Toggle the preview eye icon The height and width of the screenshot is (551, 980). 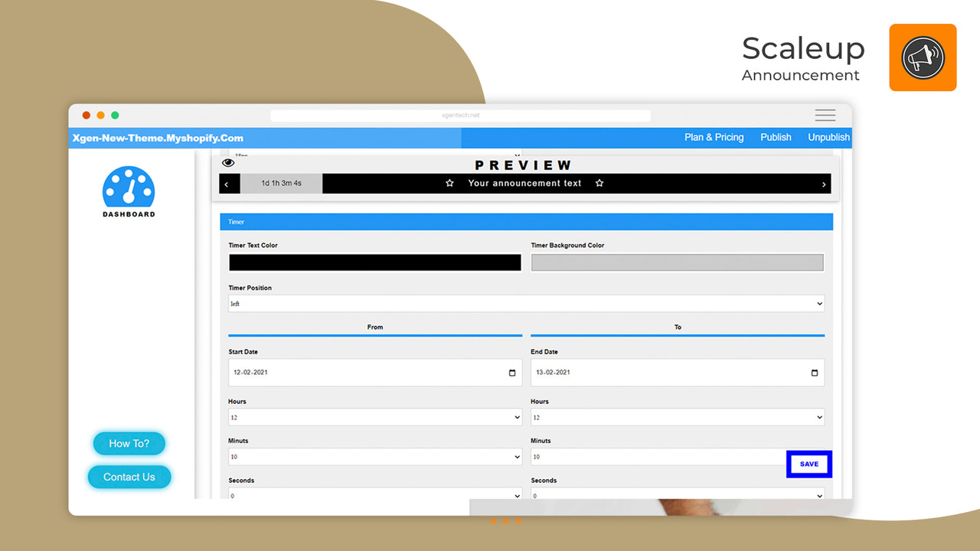227,162
